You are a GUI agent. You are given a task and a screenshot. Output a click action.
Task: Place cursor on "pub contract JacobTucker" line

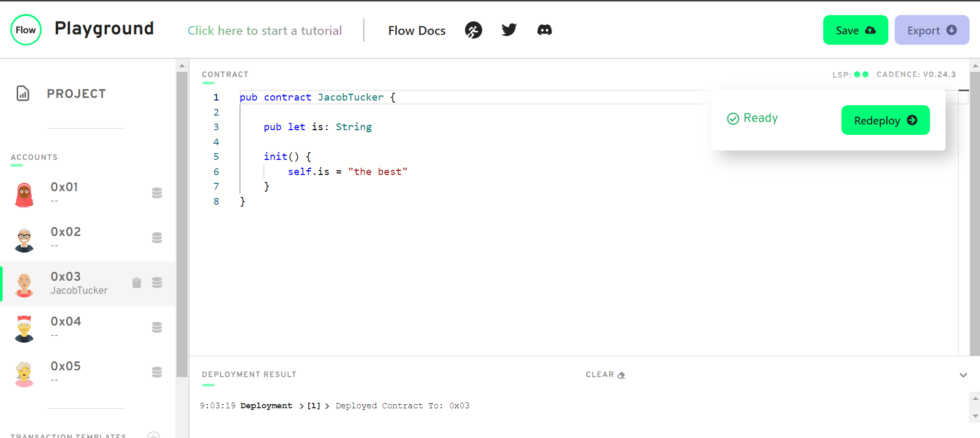click(318, 97)
